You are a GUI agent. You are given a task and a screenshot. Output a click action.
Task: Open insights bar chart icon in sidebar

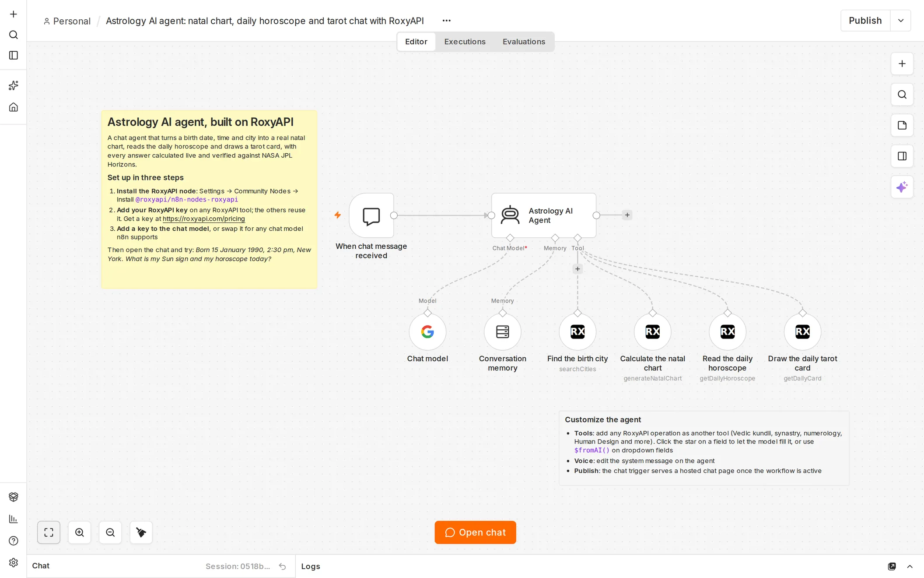click(14, 519)
